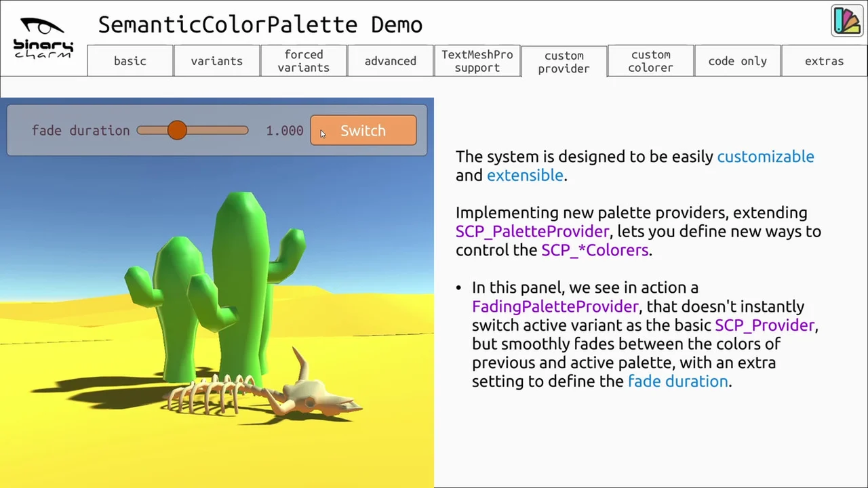Switch to the custom colorer tab
The image size is (868, 488).
[x=650, y=61]
